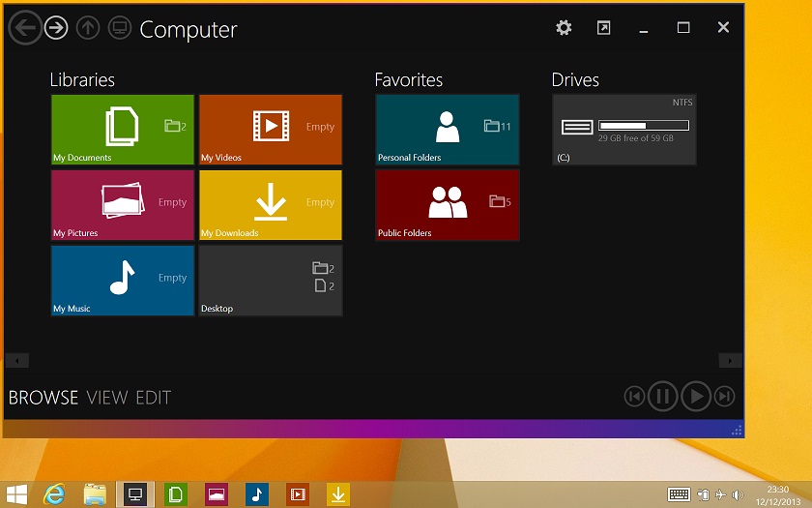Open the My Documents library tile
812x508 pixels.
(x=122, y=130)
